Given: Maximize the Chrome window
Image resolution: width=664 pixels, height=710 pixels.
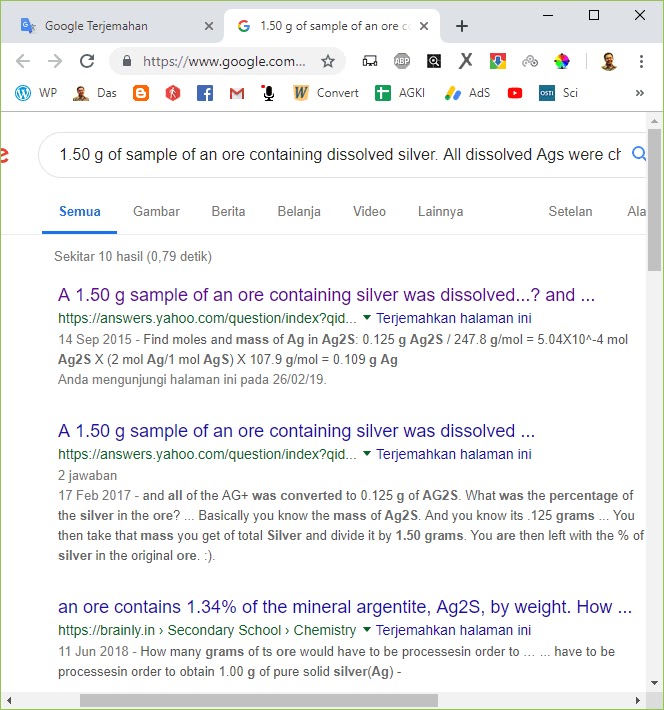Looking at the screenshot, I should pos(594,15).
